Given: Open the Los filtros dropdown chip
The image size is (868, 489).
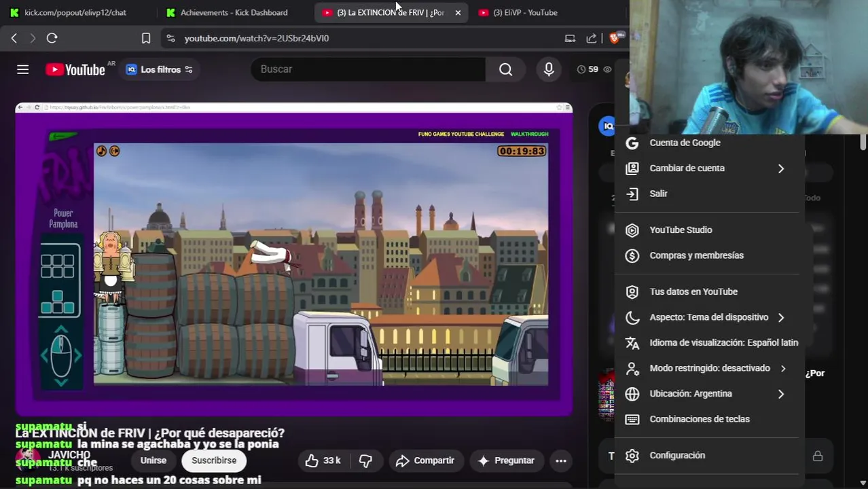Looking at the screenshot, I should click(x=160, y=69).
